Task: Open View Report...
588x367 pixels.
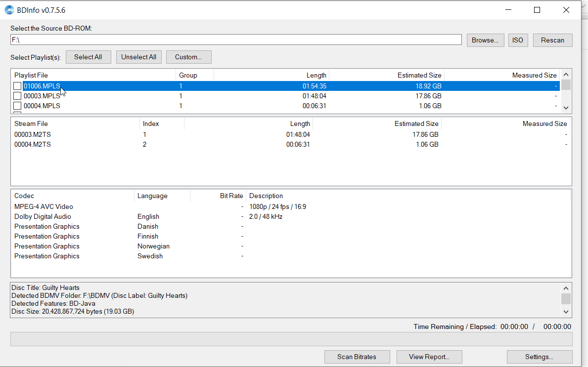Action: (429, 357)
